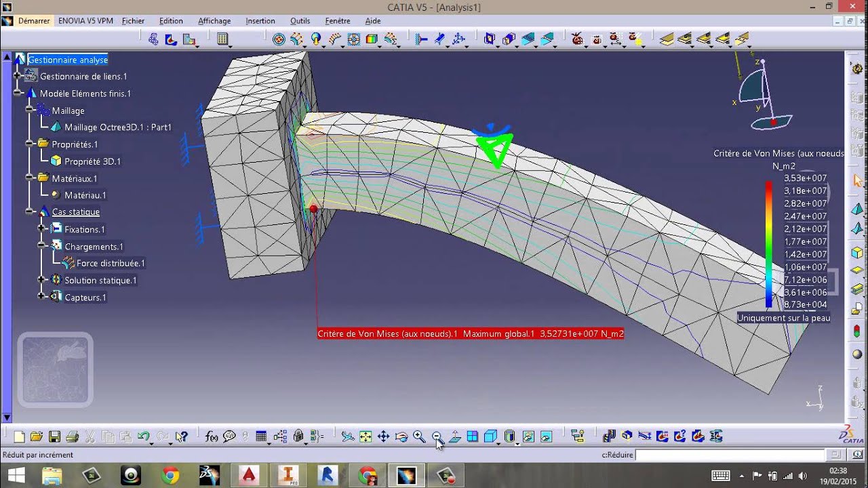Open the Fichier menu
The image size is (868, 488).
coord(133,21)
